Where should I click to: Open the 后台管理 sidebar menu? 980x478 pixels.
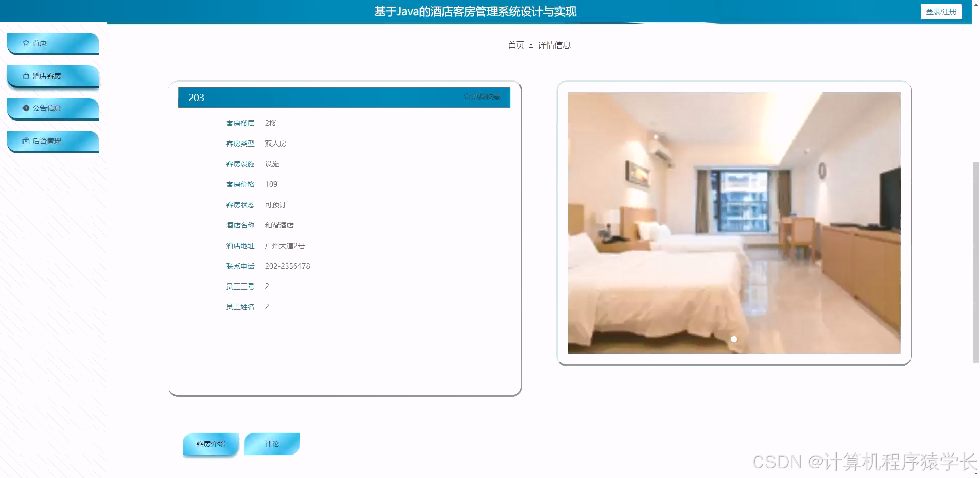53,141
